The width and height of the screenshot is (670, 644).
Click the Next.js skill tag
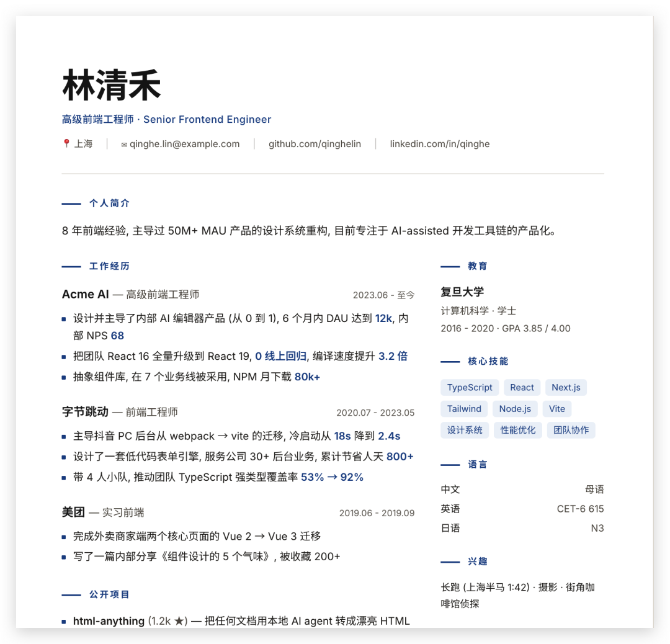pyautogui.click(x=566, y=388)
